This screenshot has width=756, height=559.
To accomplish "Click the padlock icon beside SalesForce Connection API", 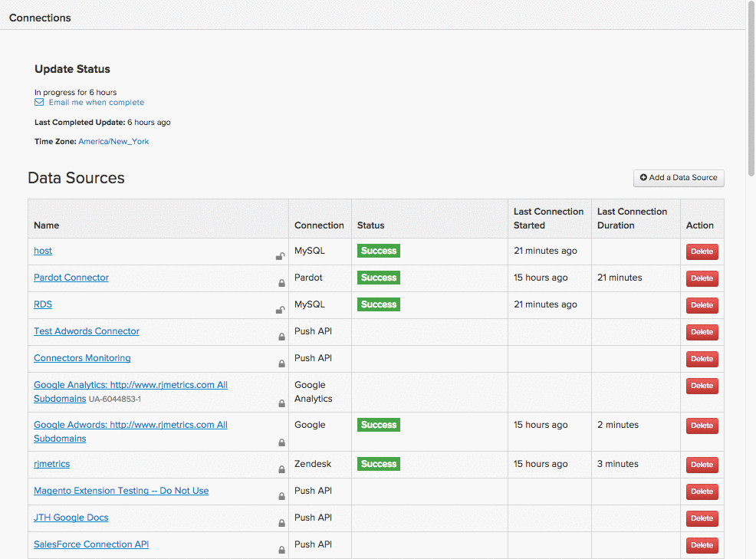I will [281, 550].
